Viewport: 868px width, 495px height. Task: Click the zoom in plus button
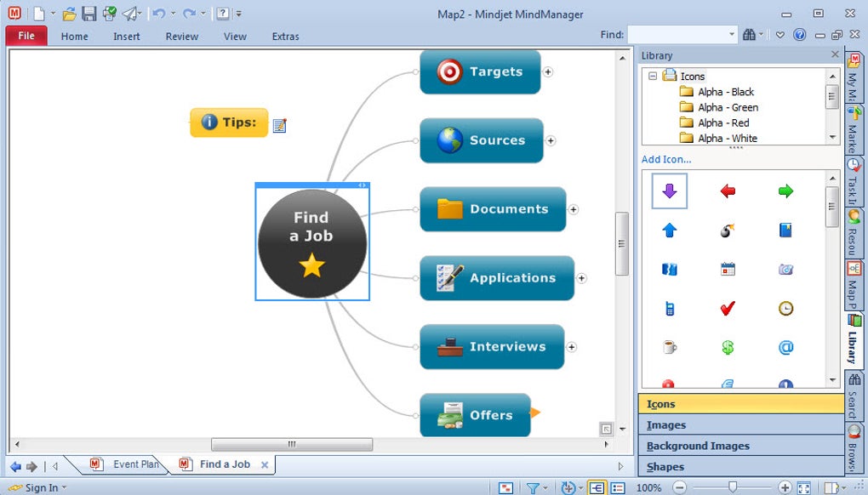click(x=784, y=488)
